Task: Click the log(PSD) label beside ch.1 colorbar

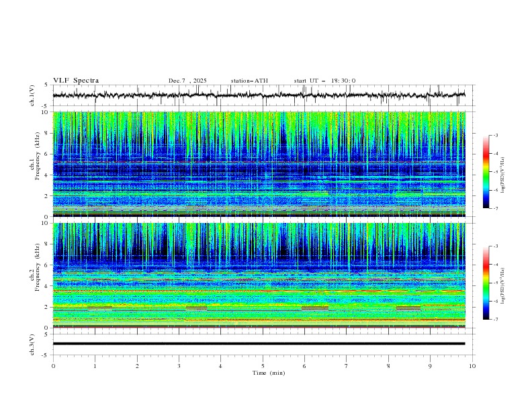Action: [503, 175]
